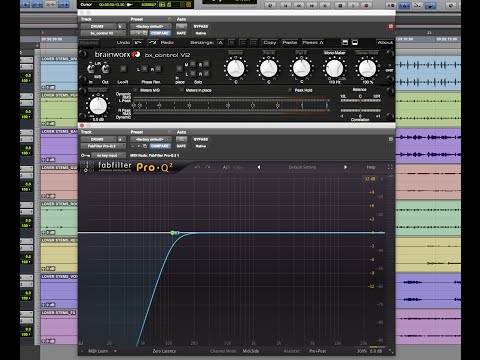Image resolution: width=480 pixels, height=360 pixels.
Task: Click the Input Gain knob at 0.0 dB
Action: point(98,106)
